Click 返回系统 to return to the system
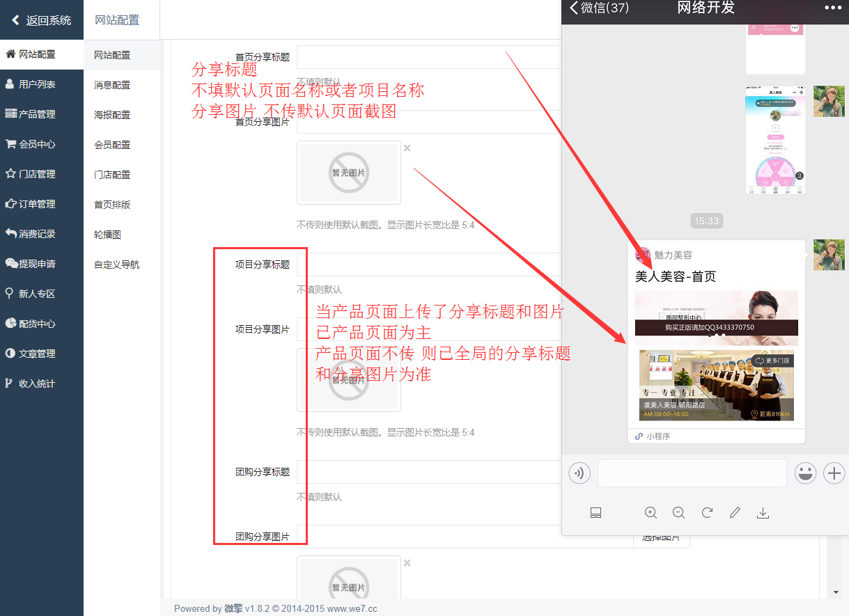Viewport: 849px width, 616px height. 42,20
